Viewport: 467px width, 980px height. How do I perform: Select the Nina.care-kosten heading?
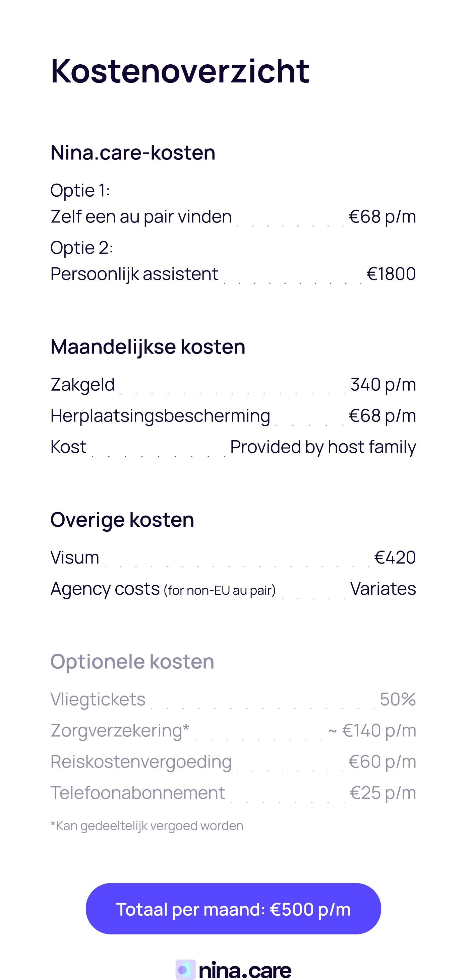(133, 152)
